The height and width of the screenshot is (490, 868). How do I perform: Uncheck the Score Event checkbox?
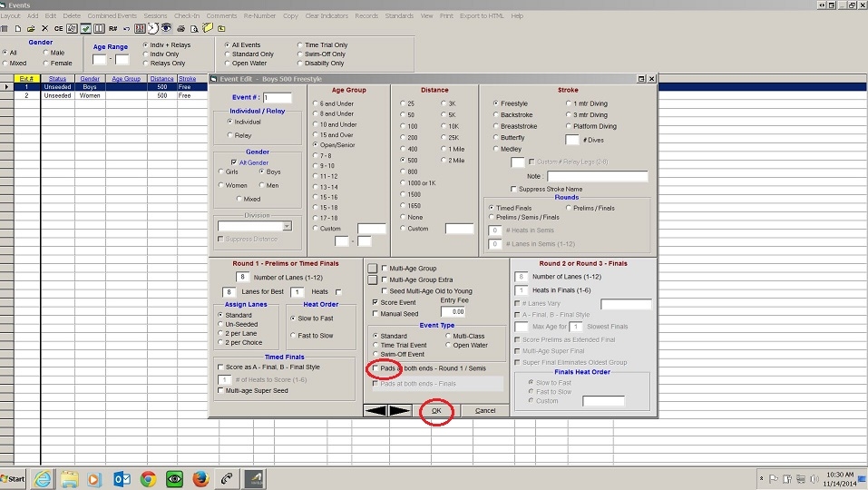[375, 302]
